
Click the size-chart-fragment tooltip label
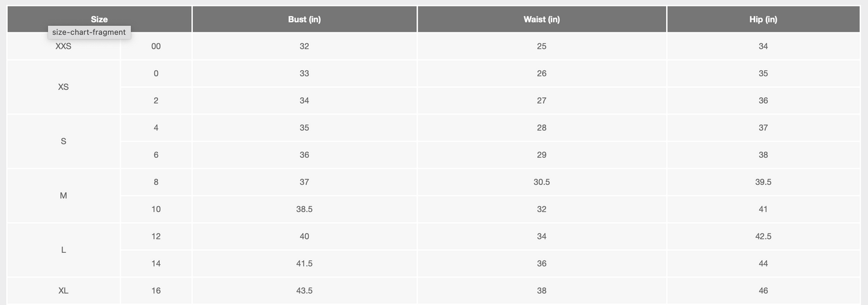pos(89,32)
